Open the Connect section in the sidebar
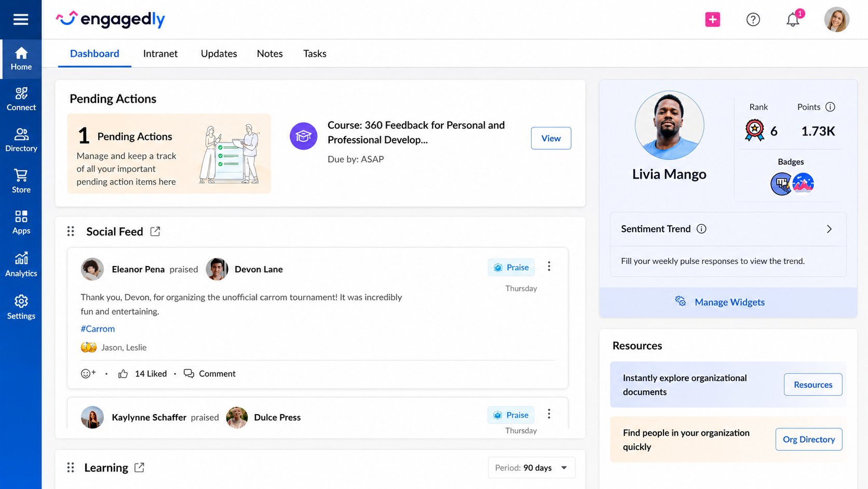 pyautogui.click(x=21, y=99)
